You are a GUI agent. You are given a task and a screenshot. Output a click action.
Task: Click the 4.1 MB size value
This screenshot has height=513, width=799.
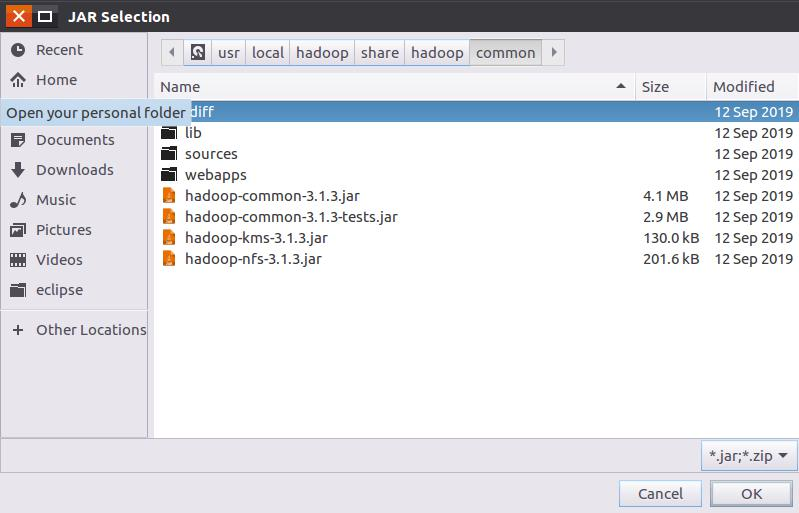[665, 196]
